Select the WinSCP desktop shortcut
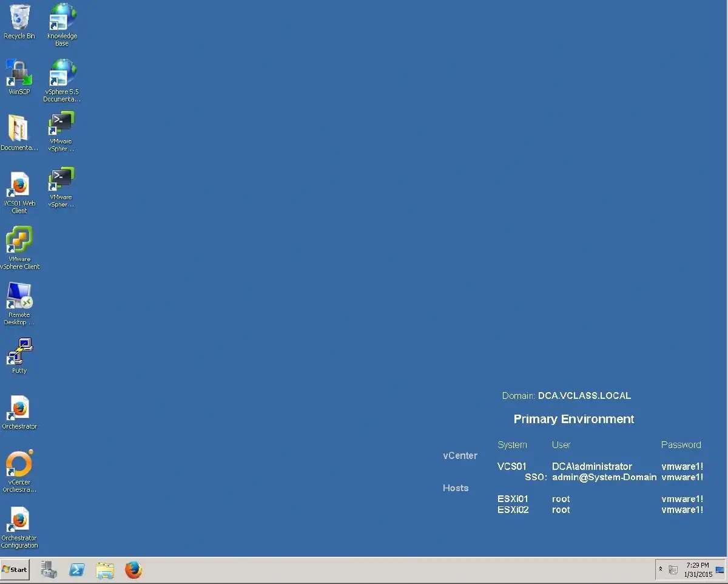728x584 pixels. click(x=19, y=74)
